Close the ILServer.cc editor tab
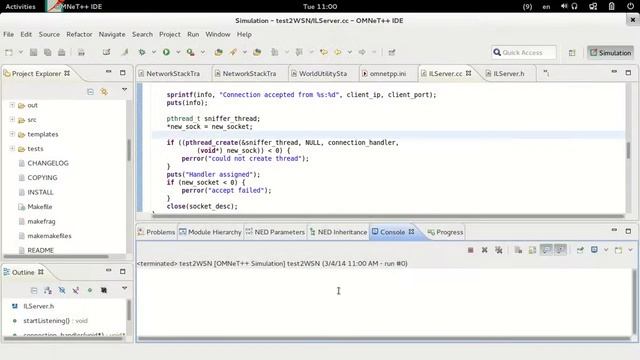 tap(469, 73)
